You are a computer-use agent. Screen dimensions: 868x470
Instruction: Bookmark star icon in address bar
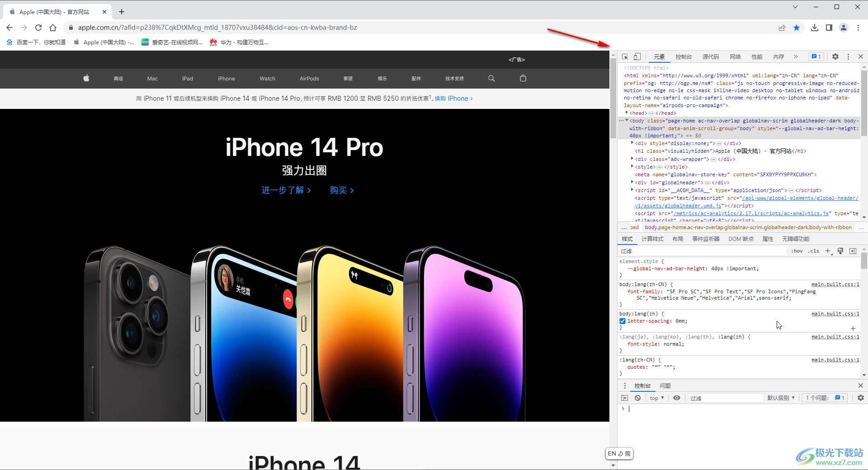[797, 28]
